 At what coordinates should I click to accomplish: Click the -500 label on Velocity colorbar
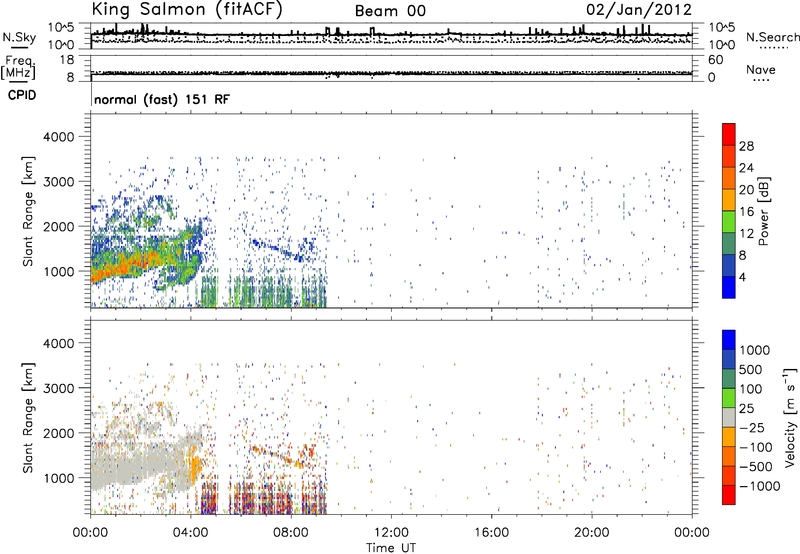(756, 467)
